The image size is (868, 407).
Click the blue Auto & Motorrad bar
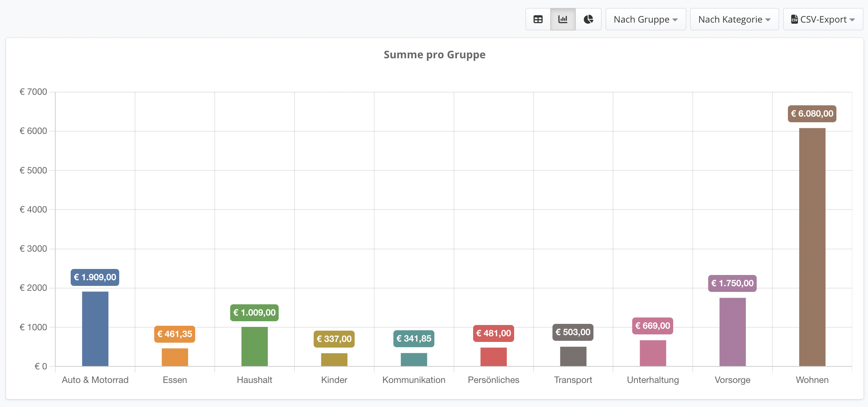pyautogui.click(x=95, y=329)
